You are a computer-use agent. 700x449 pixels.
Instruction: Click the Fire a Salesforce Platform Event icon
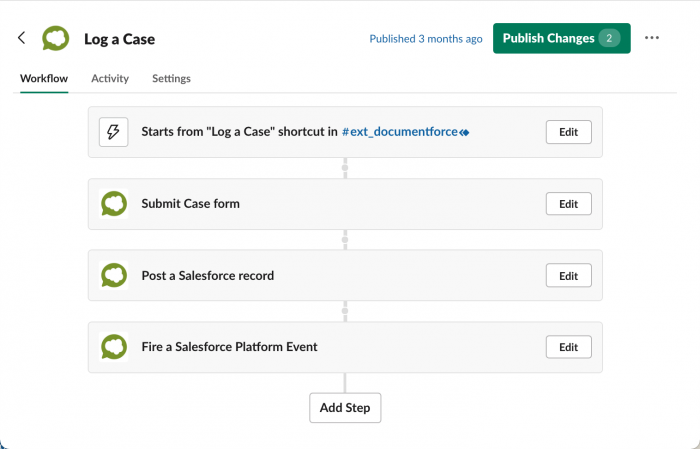click(x=114, y=347)
